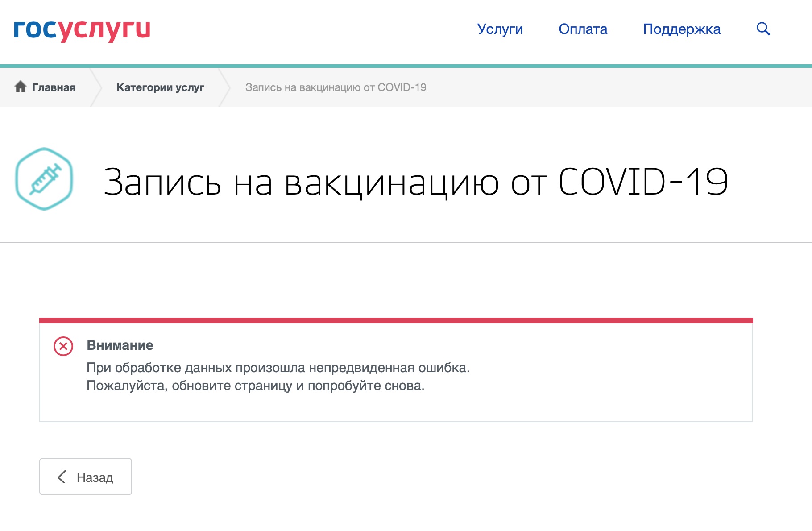812x531 pixels.
Task: Click breadcrumb arrow separator after Главная
Action: (96, 87)
